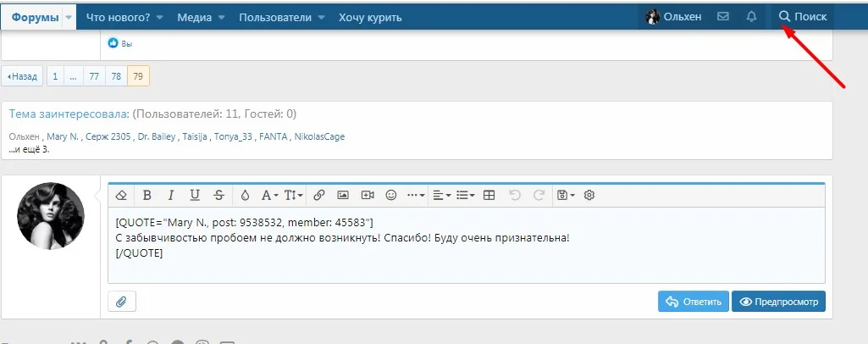
Task: Open the Хочу курить menu item
Action: tap(370, 17)
